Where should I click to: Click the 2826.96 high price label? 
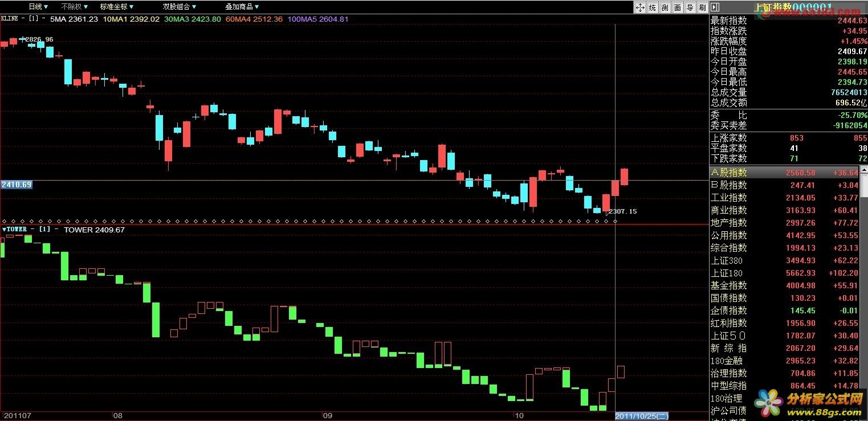tap(39, 39)
